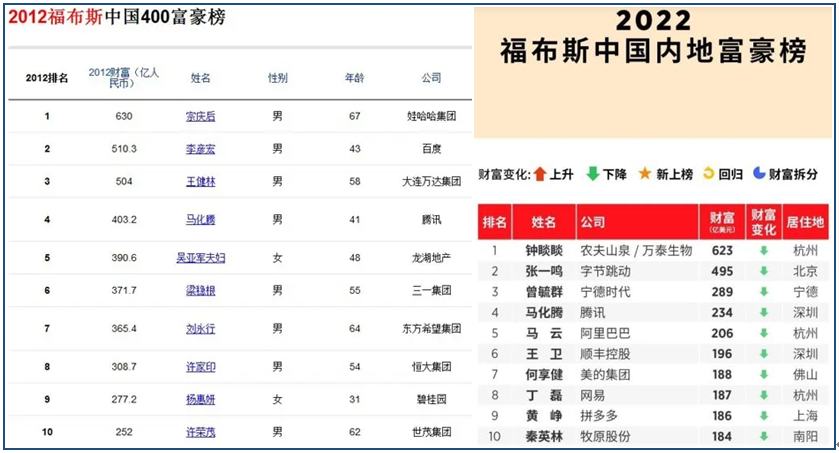Click the yellow 回归 return arrow icon

pos(708,173)
